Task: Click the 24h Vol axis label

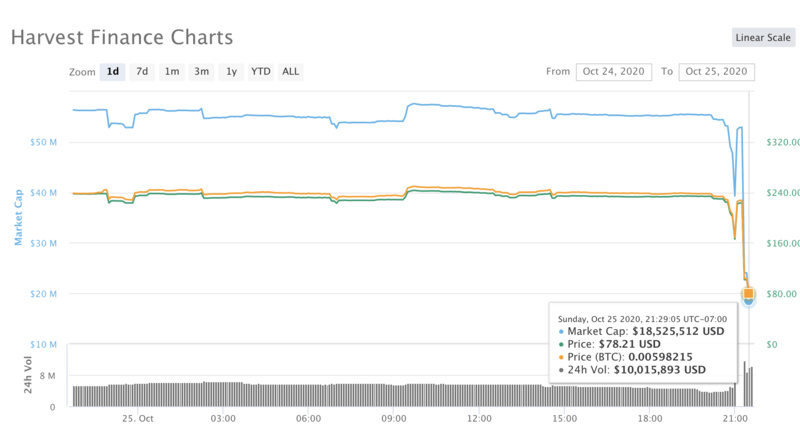Action: click(x=28, y=375)
